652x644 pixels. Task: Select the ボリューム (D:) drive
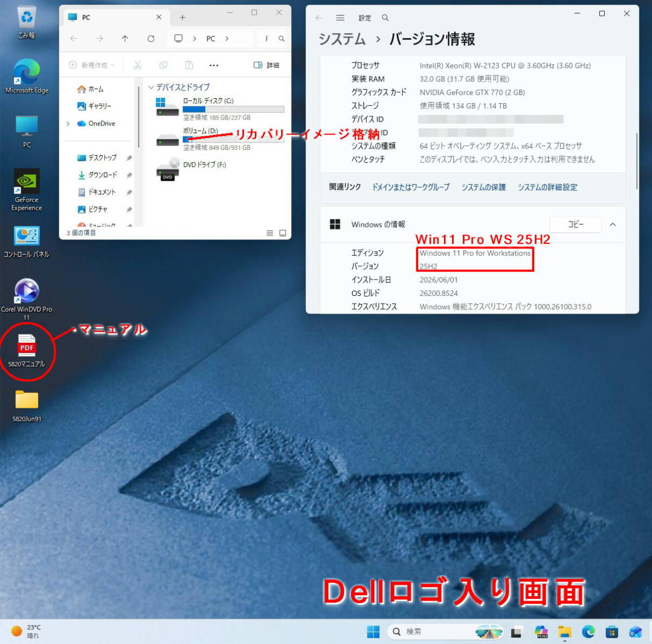(x=219, y=139)
